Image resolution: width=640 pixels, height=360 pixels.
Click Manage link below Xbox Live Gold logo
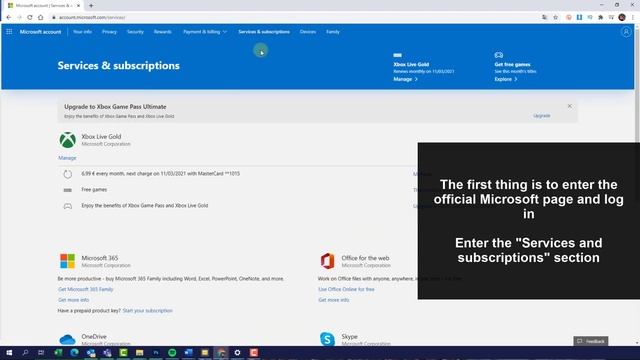click(67, 158)
